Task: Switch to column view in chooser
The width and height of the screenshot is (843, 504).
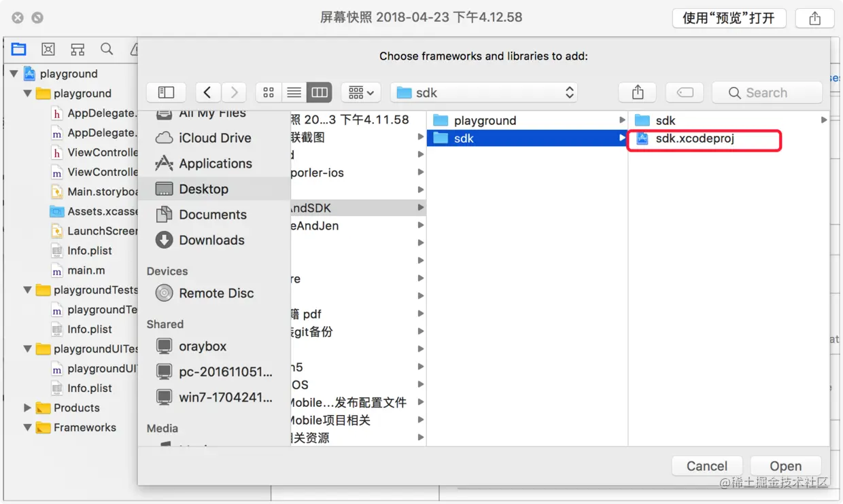Action: [x=319, y=92]
